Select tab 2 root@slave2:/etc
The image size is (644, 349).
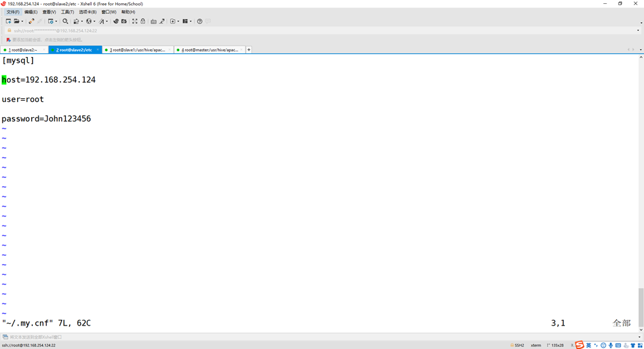[74, 49]
